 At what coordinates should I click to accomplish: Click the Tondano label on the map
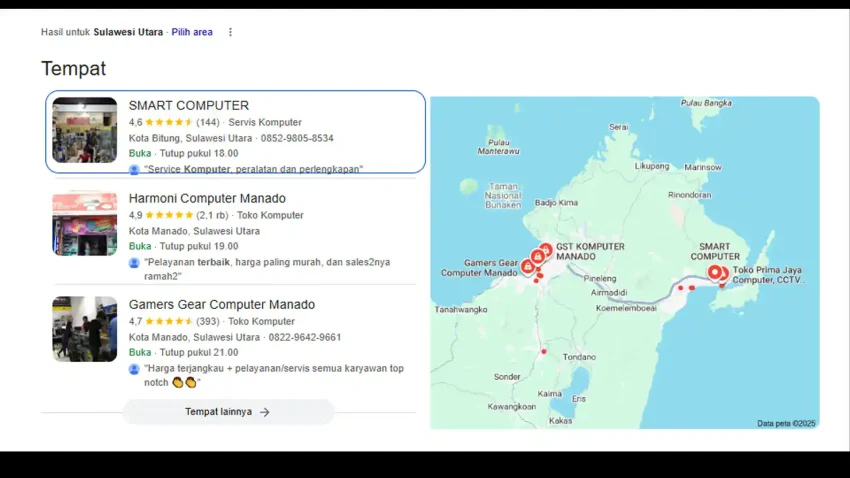[579, 357]
